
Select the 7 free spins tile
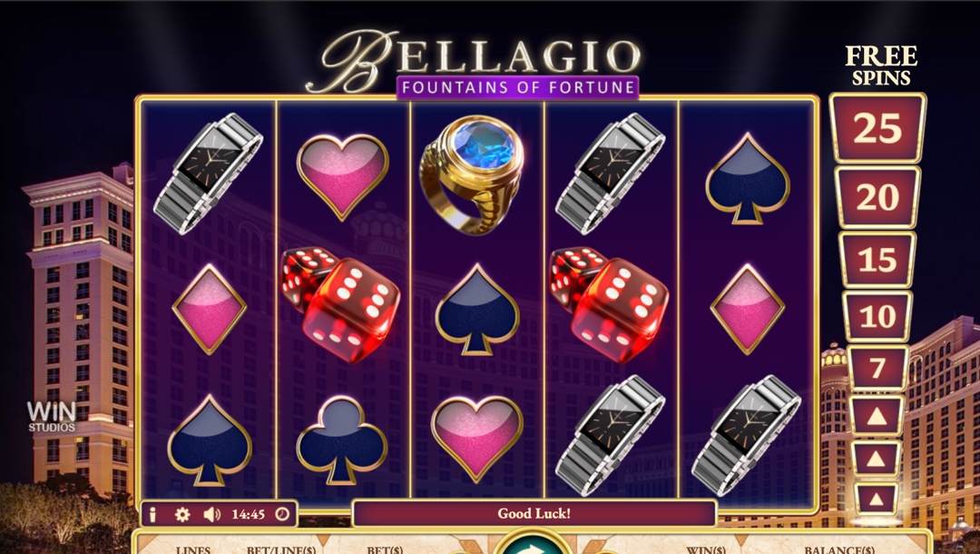(x=877, y=369)
